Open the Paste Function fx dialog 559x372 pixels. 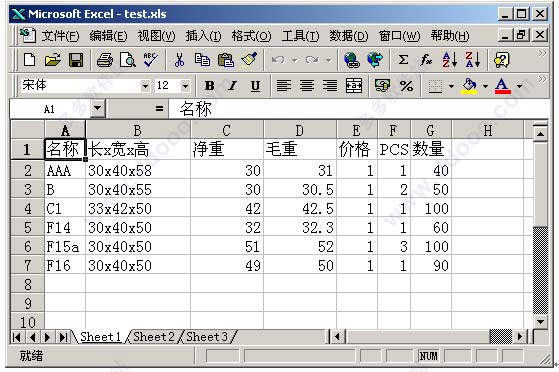pos(426,60)
